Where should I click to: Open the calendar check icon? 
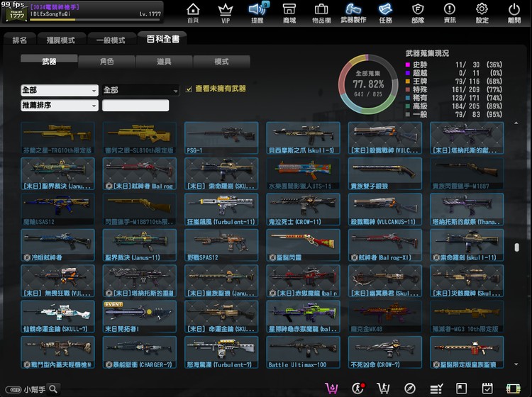coord(487,388)
